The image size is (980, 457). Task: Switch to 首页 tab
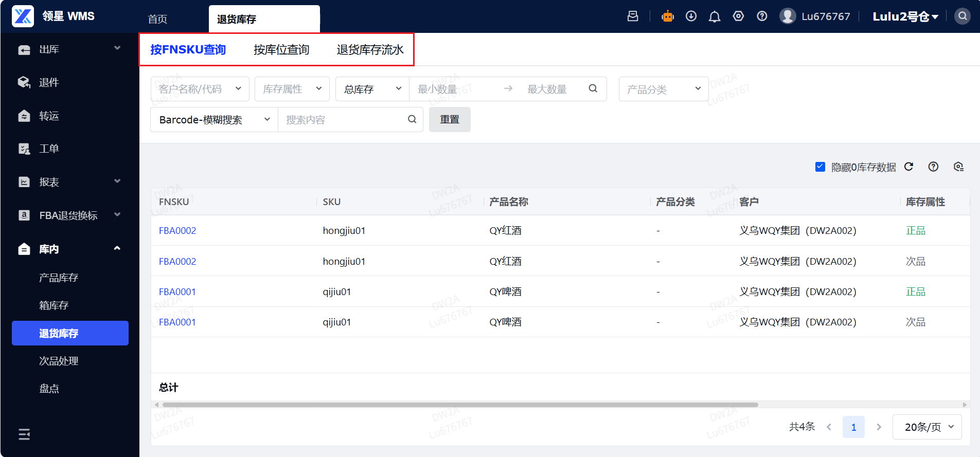(157, 19)
